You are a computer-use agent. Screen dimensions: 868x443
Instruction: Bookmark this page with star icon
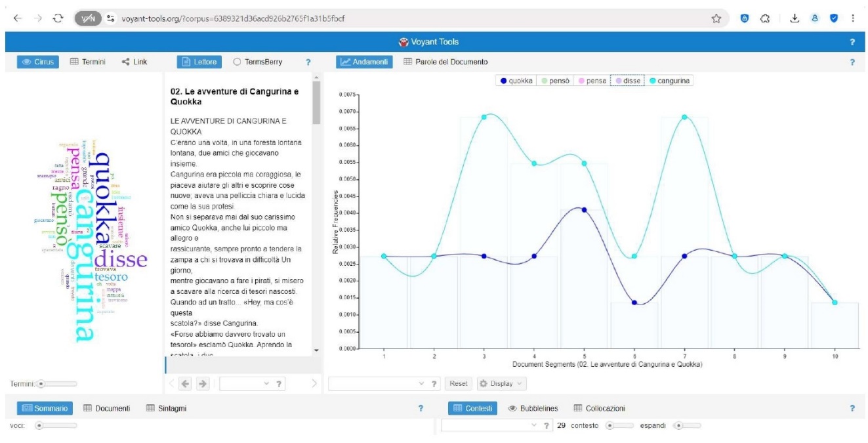pyautogui.click(x=716, y=18)
